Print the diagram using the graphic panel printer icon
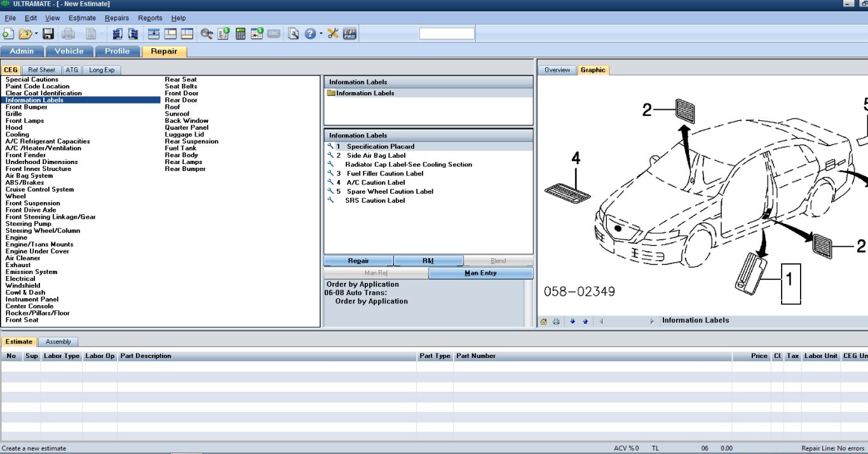 tap(557, 321)
